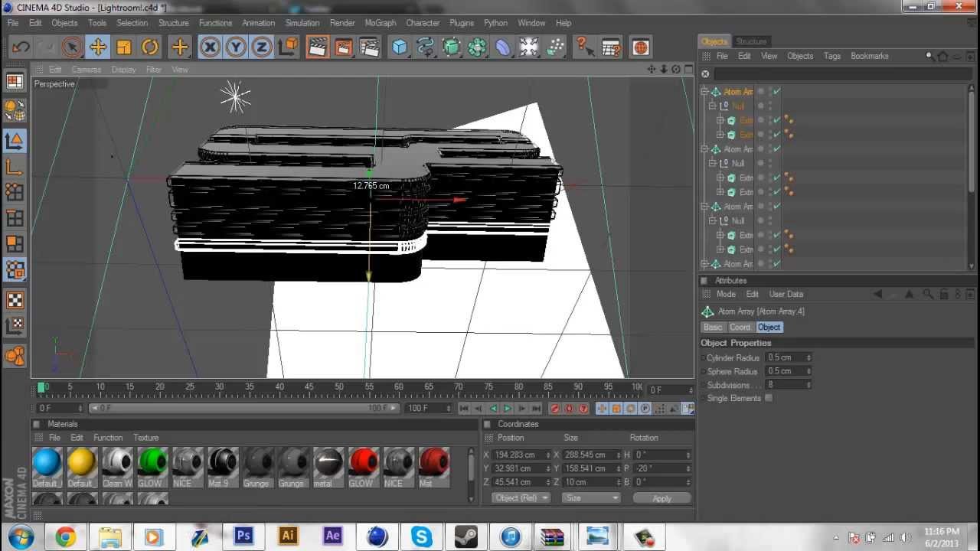
Task: Open the spline tools icon
Action: [x=426, y=47]
